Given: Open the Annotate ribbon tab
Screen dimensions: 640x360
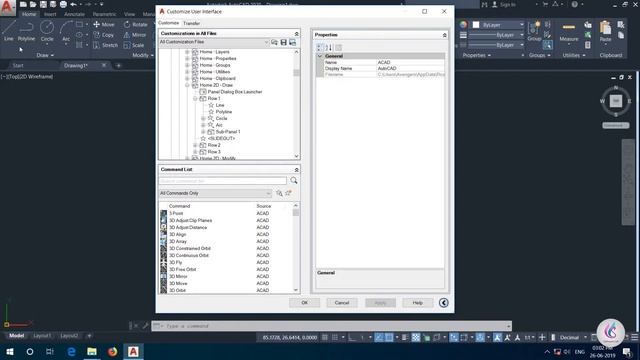Looking at the screenshot, I should (x=74, y=14).
